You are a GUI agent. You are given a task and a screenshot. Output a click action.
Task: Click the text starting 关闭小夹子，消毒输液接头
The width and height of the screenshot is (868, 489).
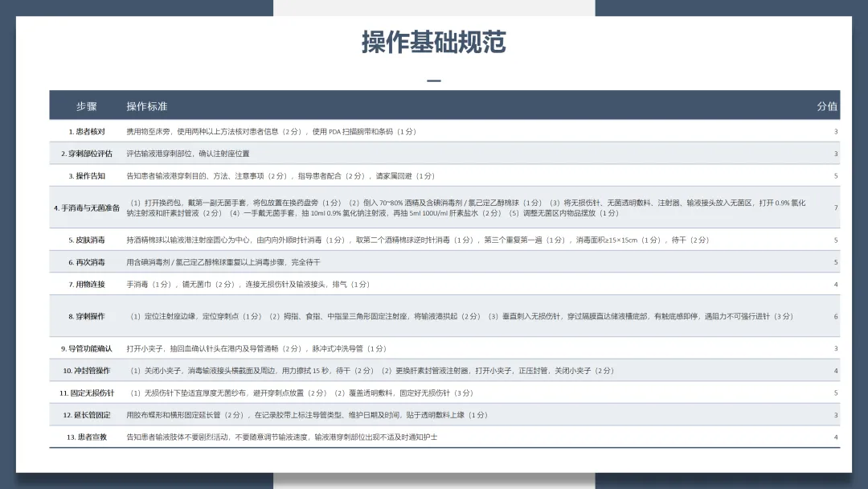[372, 371]
